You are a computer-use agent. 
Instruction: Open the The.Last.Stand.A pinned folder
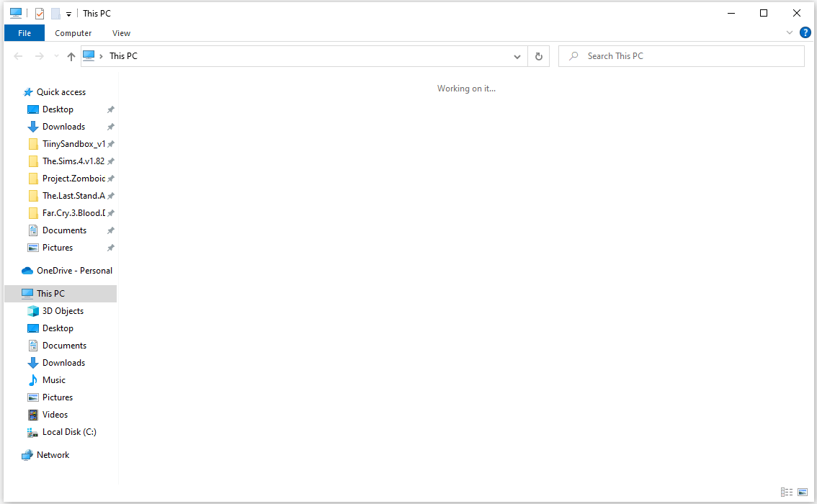(x=73, y=196)
